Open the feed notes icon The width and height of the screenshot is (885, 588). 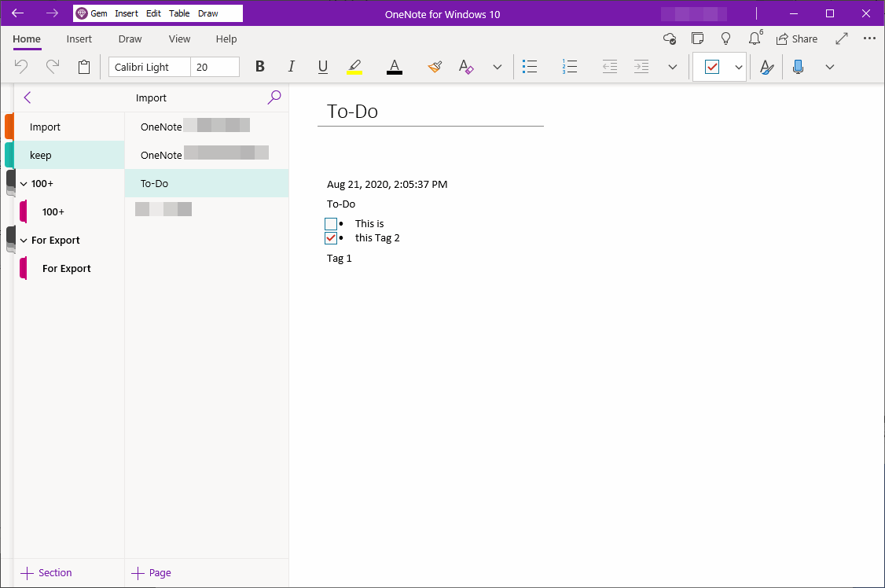point(698,39)
